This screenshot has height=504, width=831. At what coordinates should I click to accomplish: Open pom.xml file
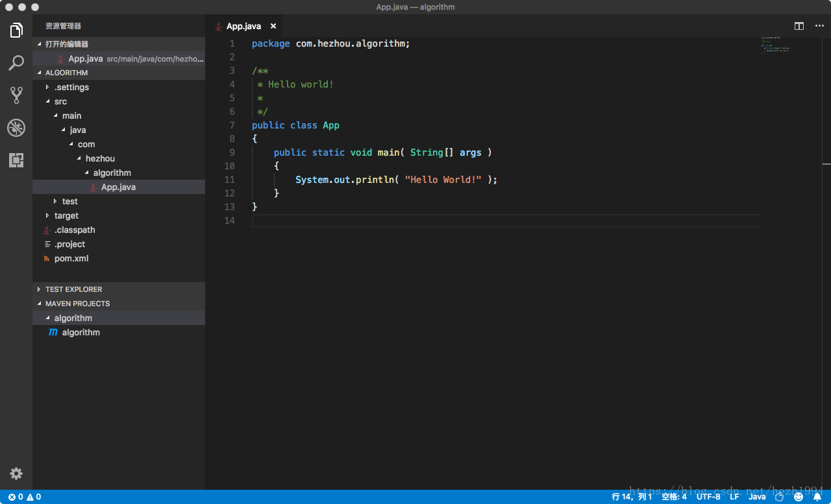click(x=119, y=258)
